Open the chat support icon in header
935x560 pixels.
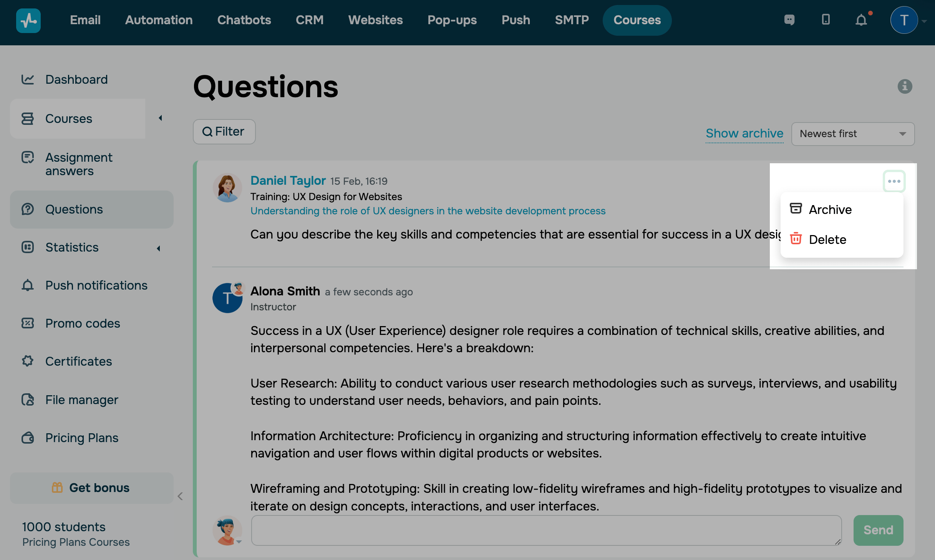(x=789, y=20)
